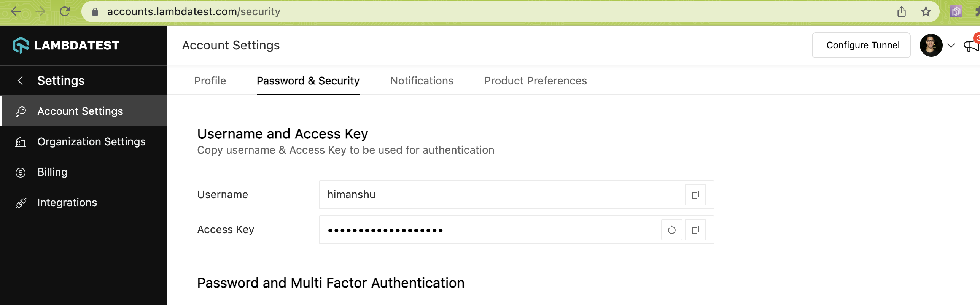The image size is (980, 305).
Task: Go back from Settings using the chevron
Action: point(21,81)
